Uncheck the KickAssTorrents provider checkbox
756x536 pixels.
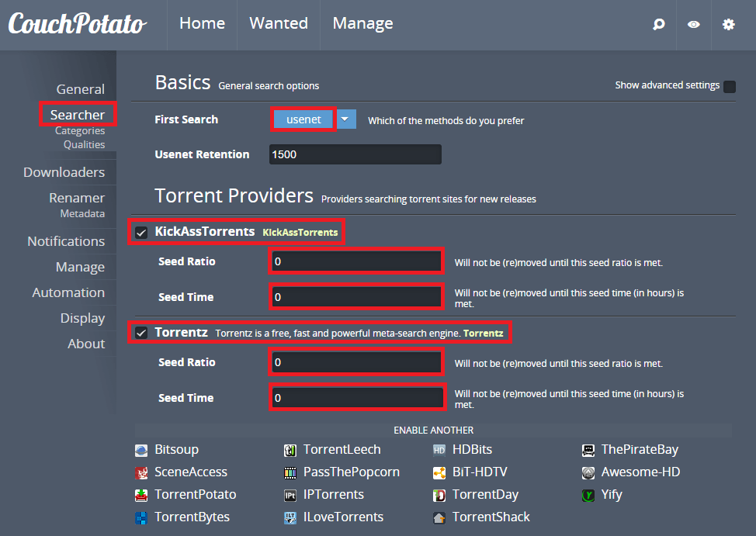pyautogui.click(x=141, y=232)
